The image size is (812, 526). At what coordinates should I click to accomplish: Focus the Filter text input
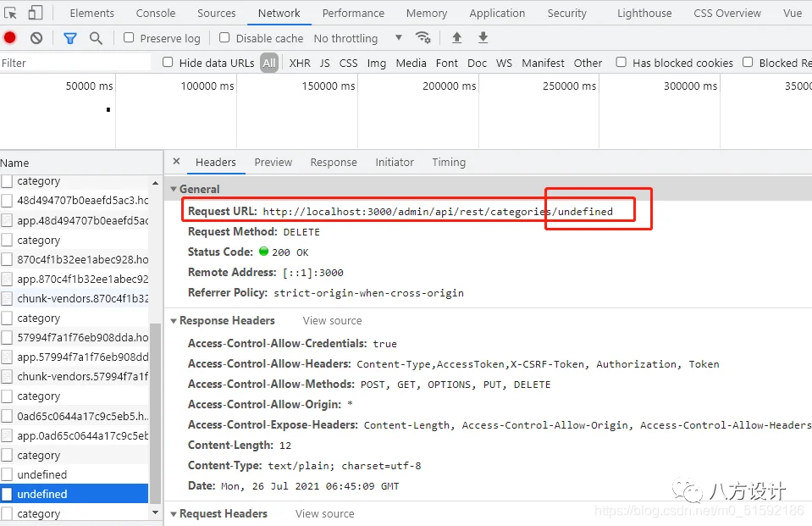pyautogui.click(x=75, y=63)
